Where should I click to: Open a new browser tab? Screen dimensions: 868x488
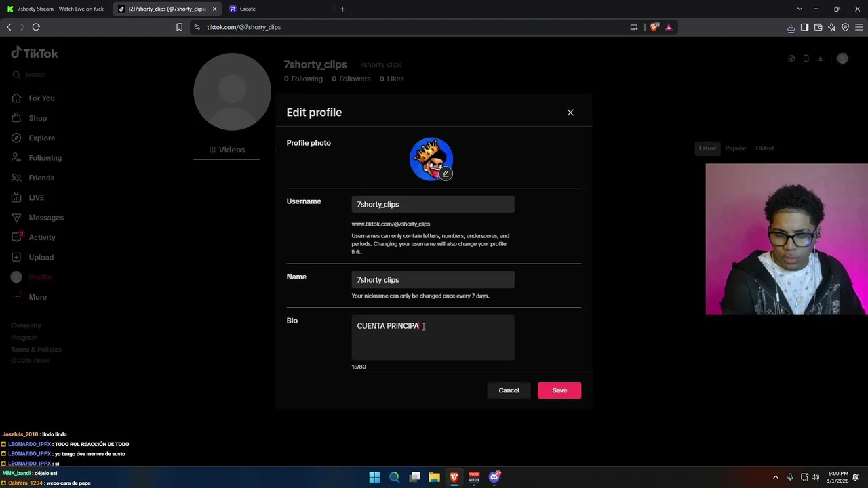[342, 9]
